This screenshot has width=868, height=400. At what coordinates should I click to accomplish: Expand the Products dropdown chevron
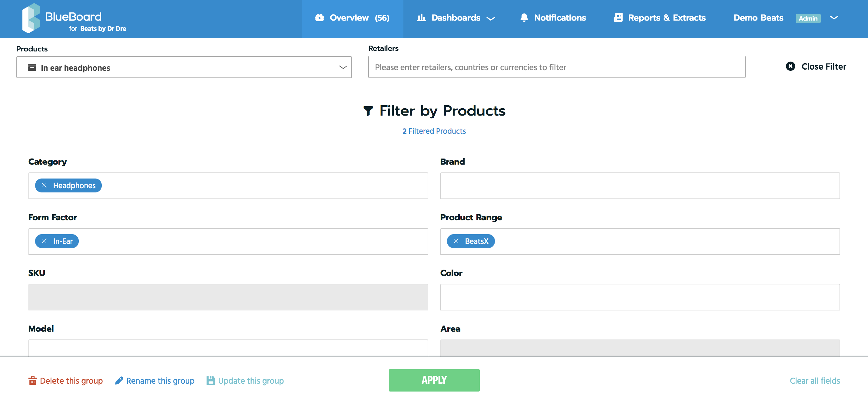343,67
